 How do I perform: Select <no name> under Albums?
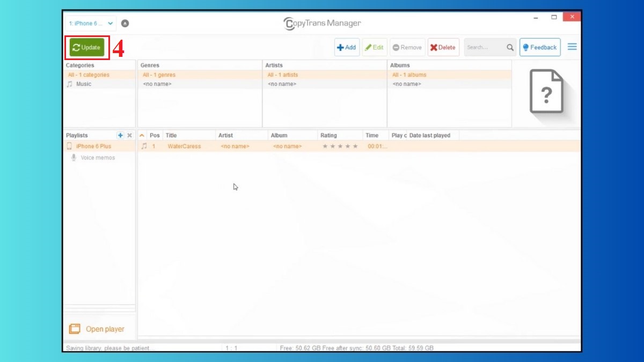pos(449,84)
